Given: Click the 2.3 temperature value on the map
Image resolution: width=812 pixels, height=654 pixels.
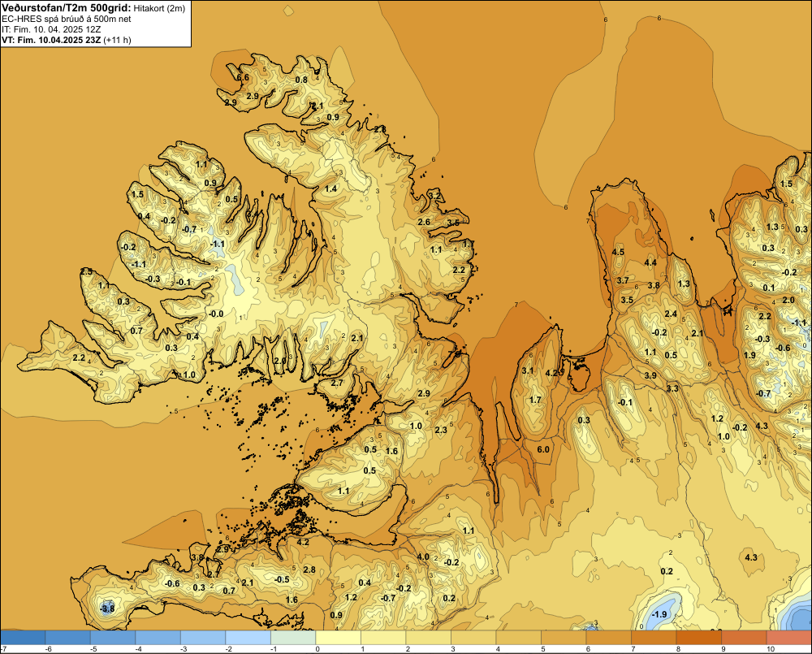Looking at the screenshot, I should [441, 430].
